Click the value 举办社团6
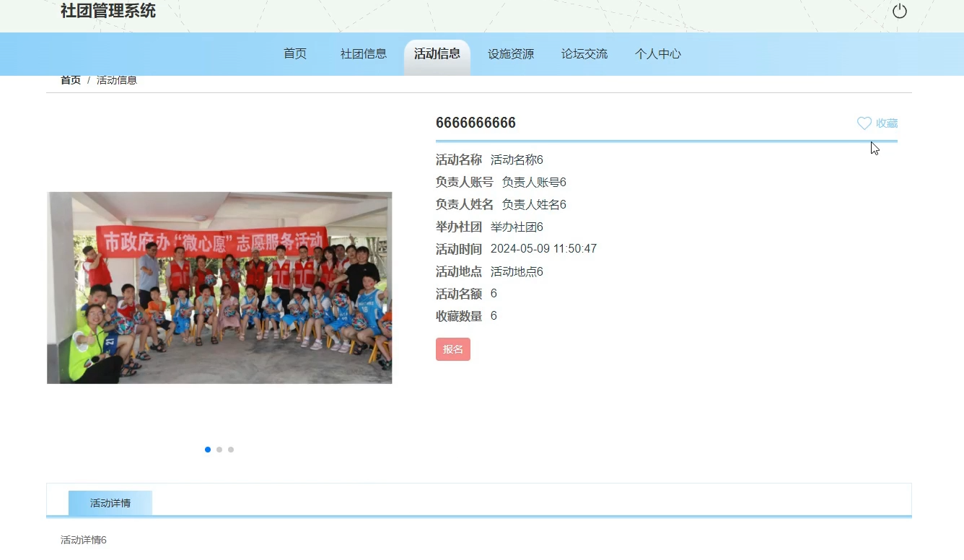This screenshot has height=560, width=964. coord(517,227)
